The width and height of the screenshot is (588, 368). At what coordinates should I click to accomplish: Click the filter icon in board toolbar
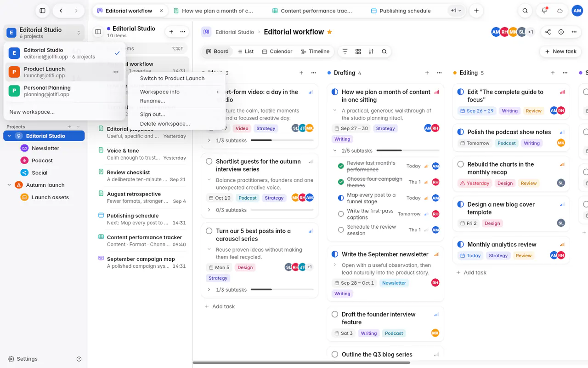[x=345, y=52]
